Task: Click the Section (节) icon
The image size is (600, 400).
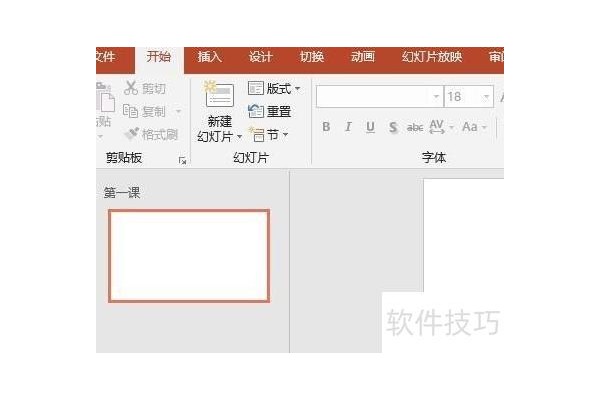Action: (x=257, y=134)
